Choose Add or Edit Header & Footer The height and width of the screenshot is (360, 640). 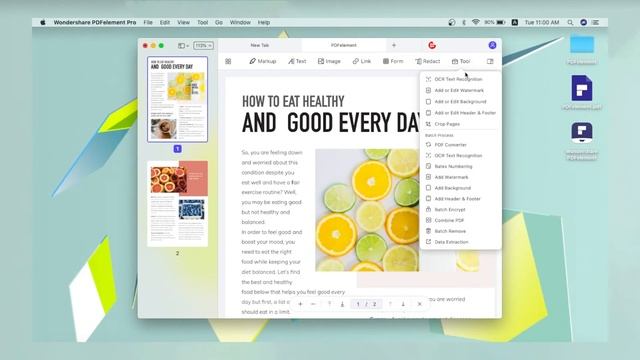(x=460, y=113)
